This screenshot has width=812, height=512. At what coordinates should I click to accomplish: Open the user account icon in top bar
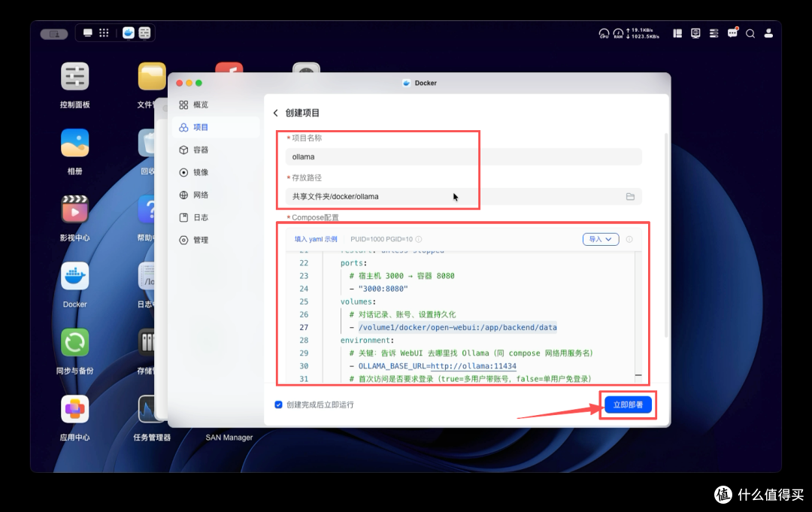click(768, 34)
